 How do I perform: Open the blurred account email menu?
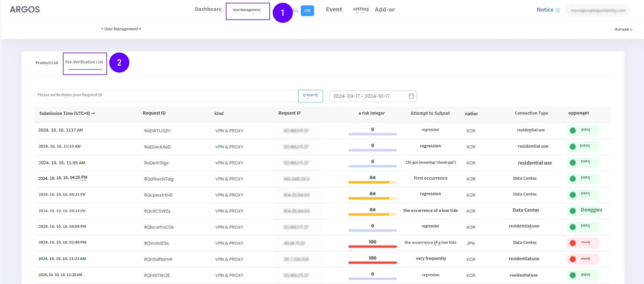(x=598, y=10)
